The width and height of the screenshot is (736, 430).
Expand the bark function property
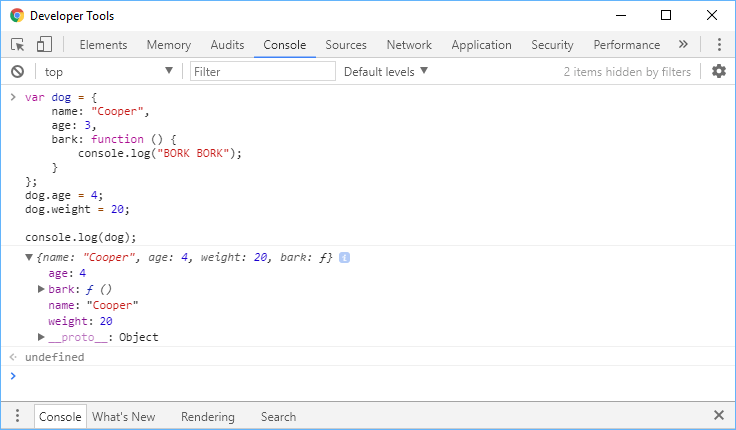pyautogui.click(x=41, y=289)
